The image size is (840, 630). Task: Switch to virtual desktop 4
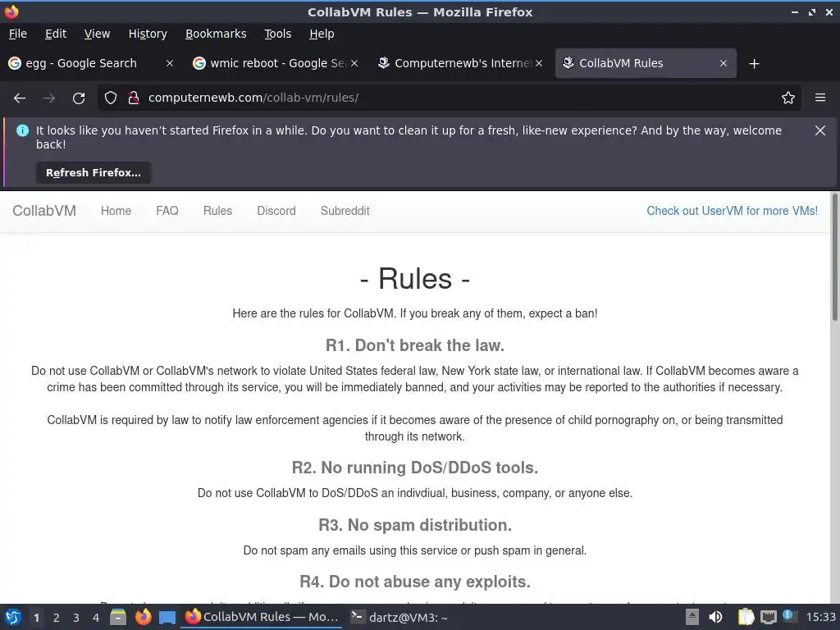(x=96, y=618)
